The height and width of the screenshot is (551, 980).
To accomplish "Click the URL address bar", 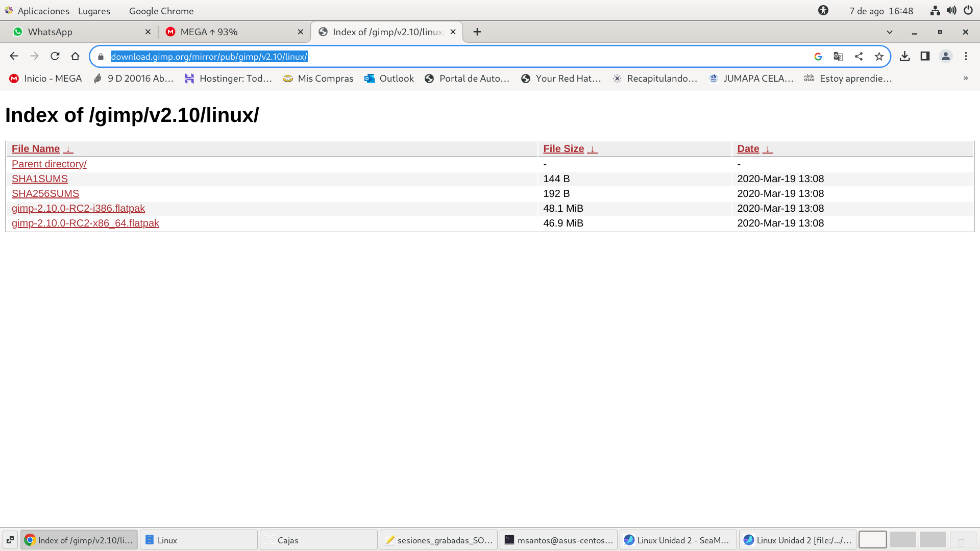I will [459, 56].
